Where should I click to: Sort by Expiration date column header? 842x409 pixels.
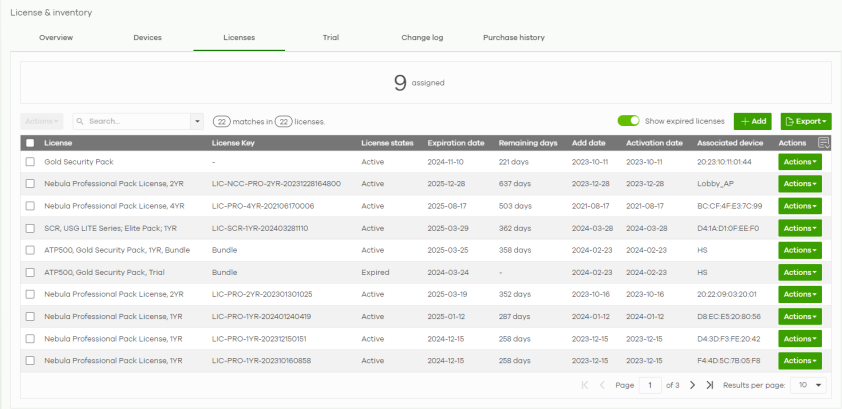click(456, 143)
